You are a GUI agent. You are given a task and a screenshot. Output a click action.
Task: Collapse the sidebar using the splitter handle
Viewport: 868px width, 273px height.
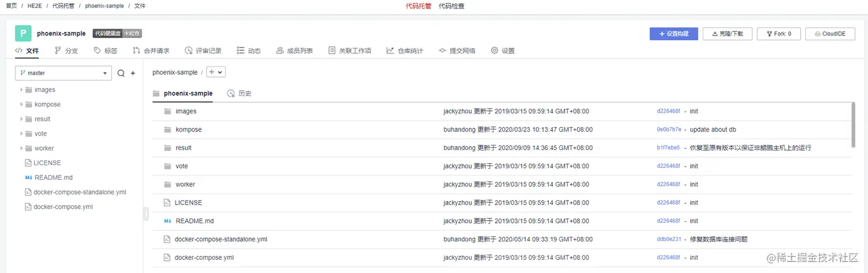(x=146, y=214)
